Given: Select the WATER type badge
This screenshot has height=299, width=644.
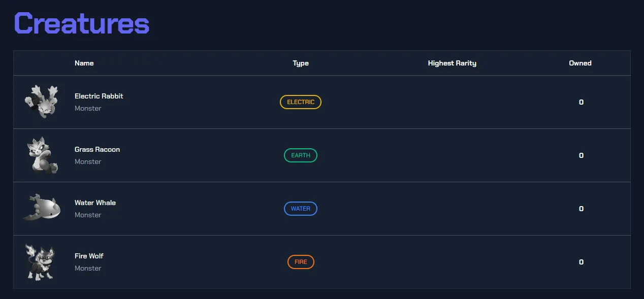Looking at the screenshot, I should pyautogui.click(x=301, y=209).
